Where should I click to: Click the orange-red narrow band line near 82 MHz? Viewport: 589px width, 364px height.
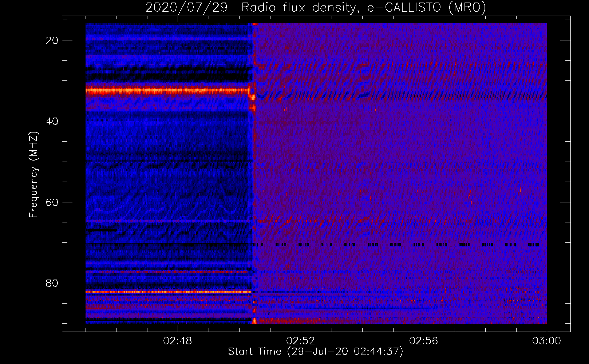(x=168, y=292)
